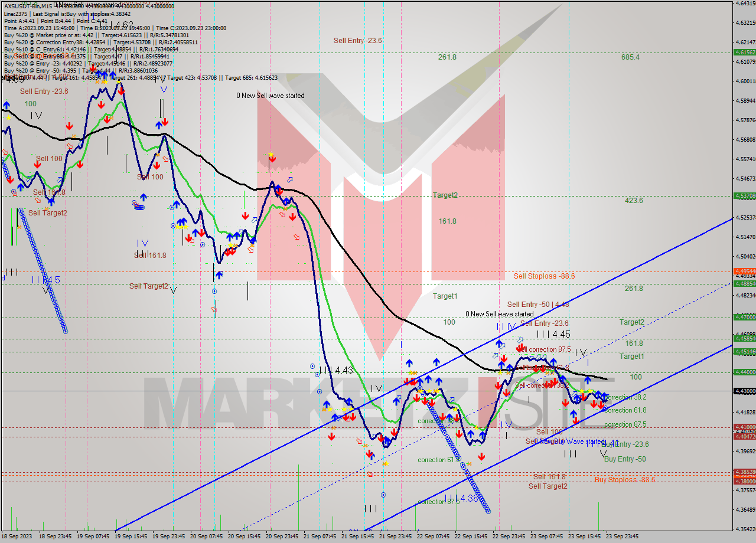Click the green 4.44000 price tag
The height and width of the screenshot is (543, 756).
click(x=744, y=372)
